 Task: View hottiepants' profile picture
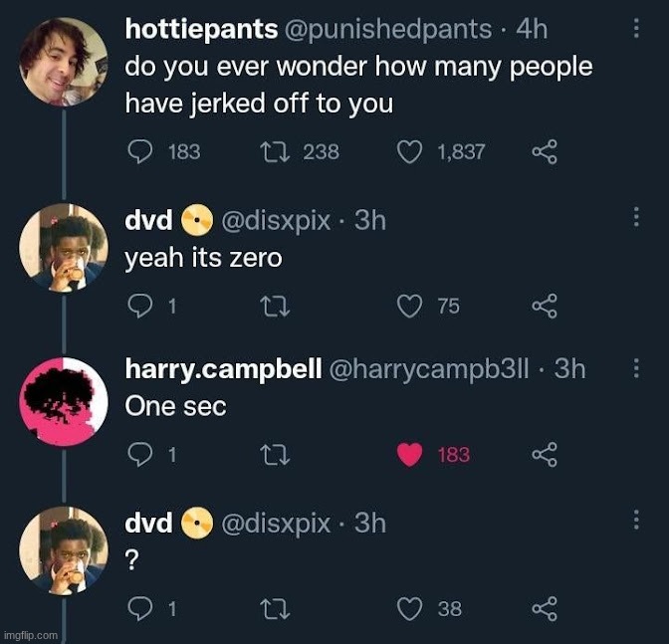pos(64,62)
